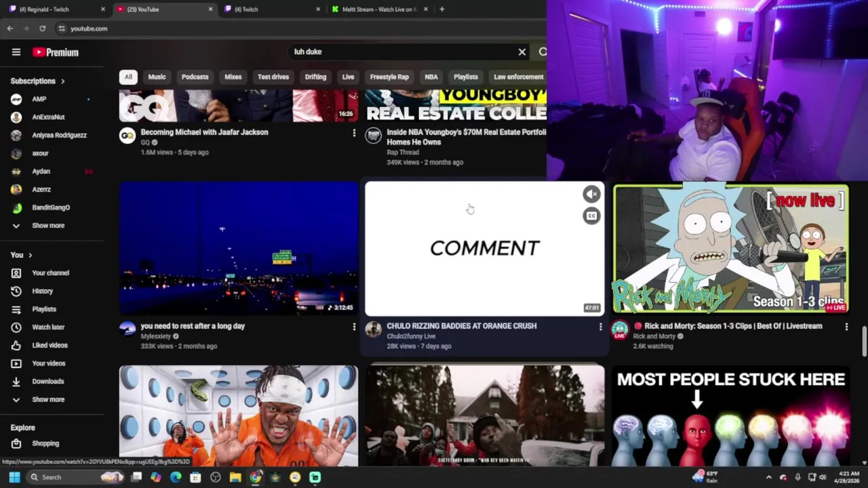The height and width of the screenshot is (488, 868).
Task: Select the All filter chip
Action: coord(128,77)
